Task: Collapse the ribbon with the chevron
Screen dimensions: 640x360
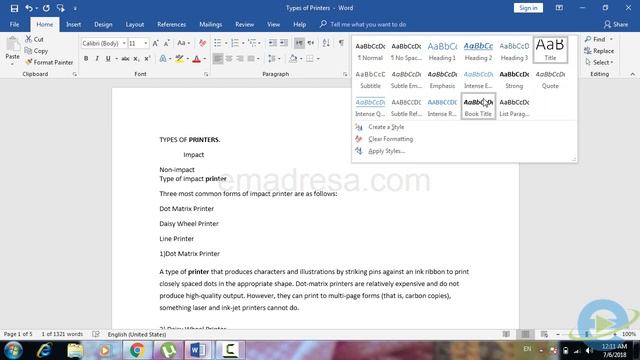Action: coord(633,74)
